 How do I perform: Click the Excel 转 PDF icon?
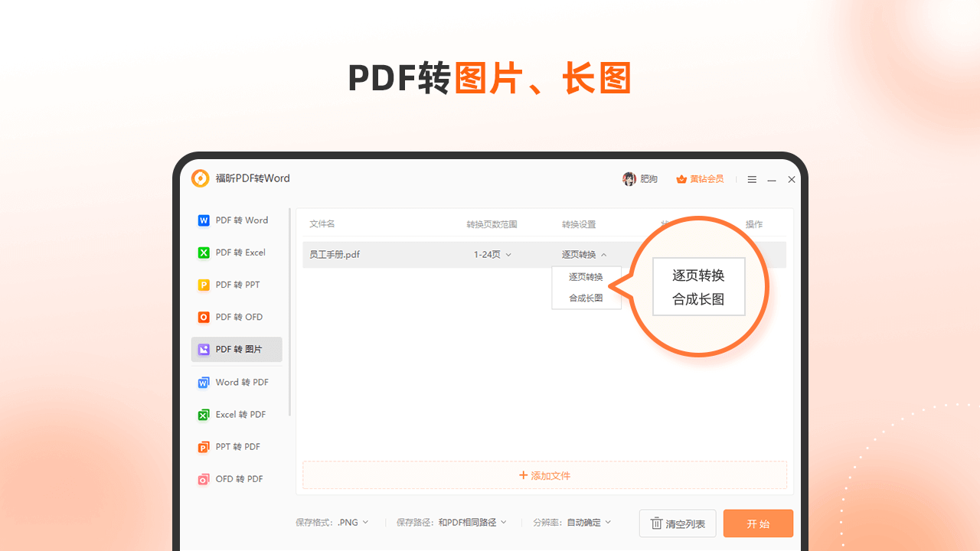[204, 415]
